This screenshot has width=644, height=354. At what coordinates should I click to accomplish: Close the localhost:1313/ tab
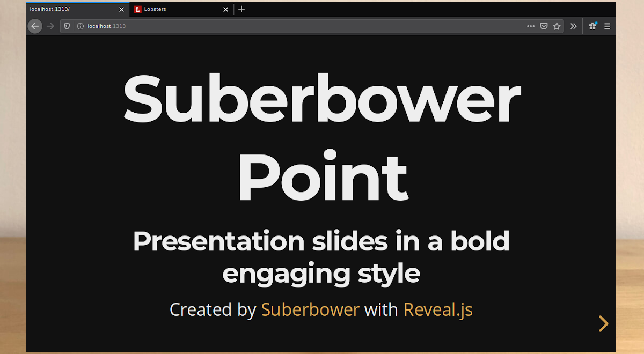click(x=121, y=9)
